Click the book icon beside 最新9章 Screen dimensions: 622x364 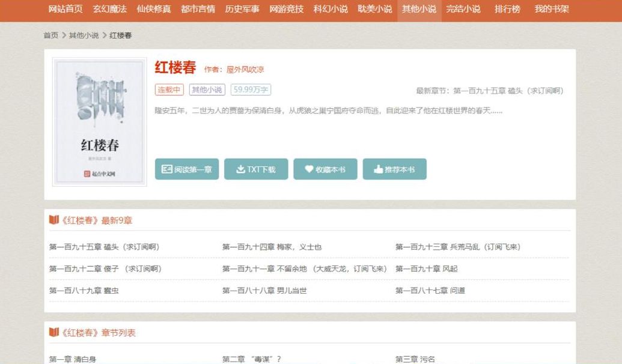54,220
